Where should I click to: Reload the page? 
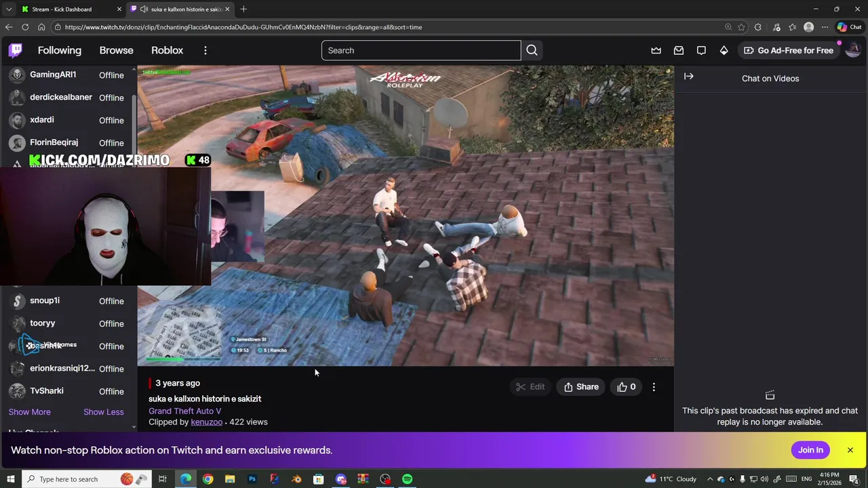tap(25, 27)
